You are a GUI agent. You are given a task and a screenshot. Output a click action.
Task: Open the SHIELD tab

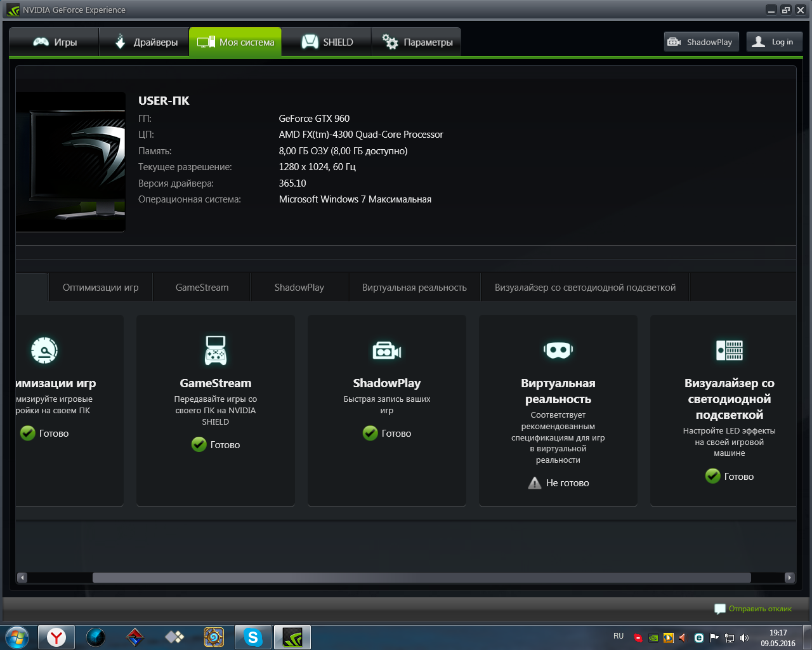(x=327, y=42)
